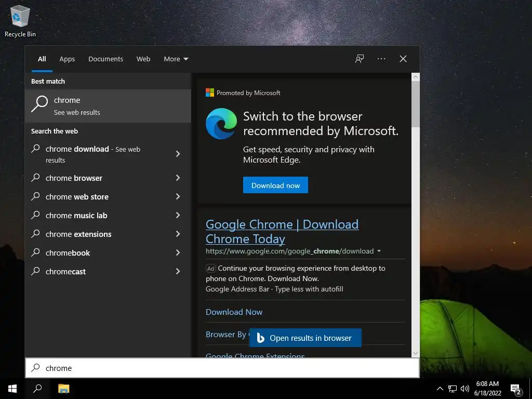
Task: Open File Explorer from the taskbar
Action: point(63,389)
